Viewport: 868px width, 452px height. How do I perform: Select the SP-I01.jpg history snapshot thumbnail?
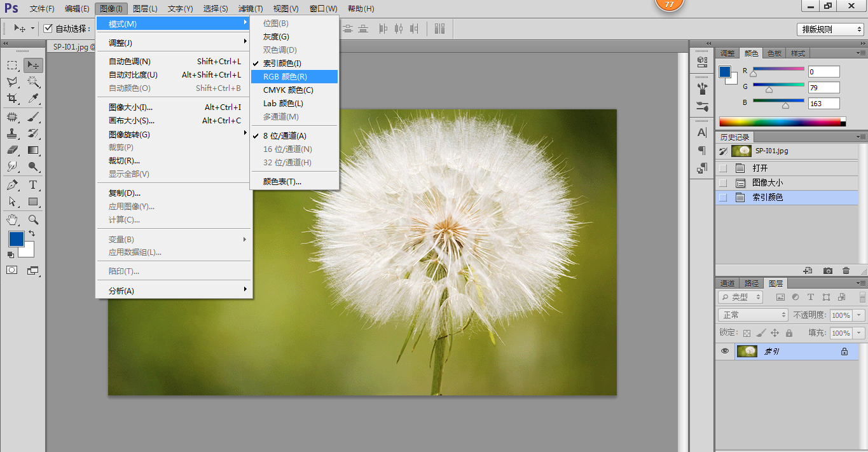741,151
